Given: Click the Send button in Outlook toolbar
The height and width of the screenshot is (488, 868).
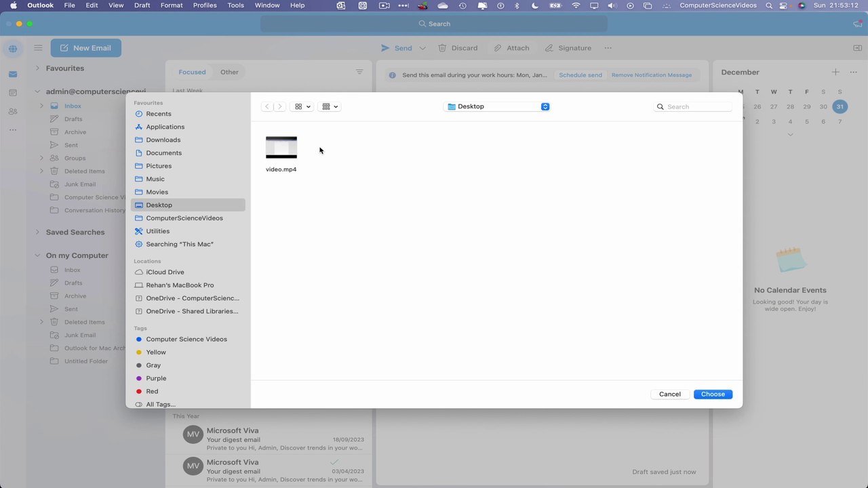Looking at the screenshot, I should coord(397,48).
